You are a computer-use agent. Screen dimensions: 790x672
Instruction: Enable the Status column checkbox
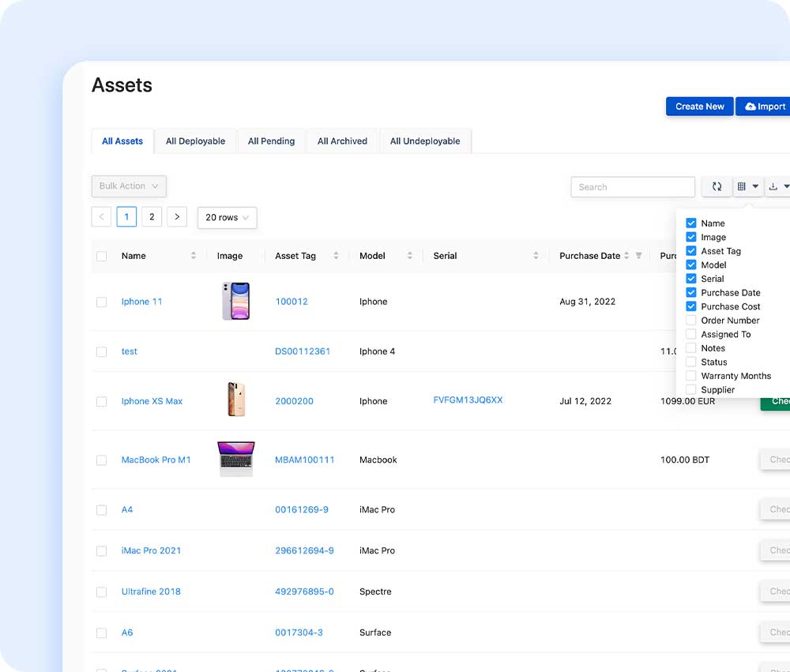[691, 362]
